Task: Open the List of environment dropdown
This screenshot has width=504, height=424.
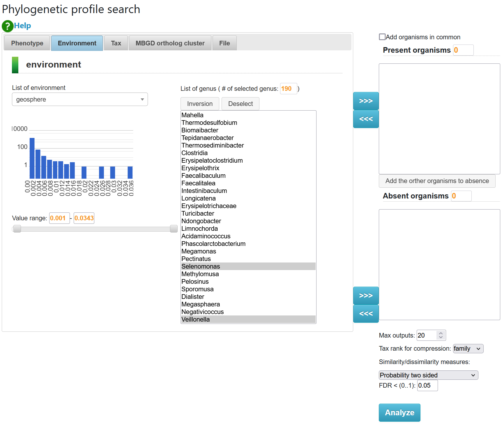Action: 80,100
